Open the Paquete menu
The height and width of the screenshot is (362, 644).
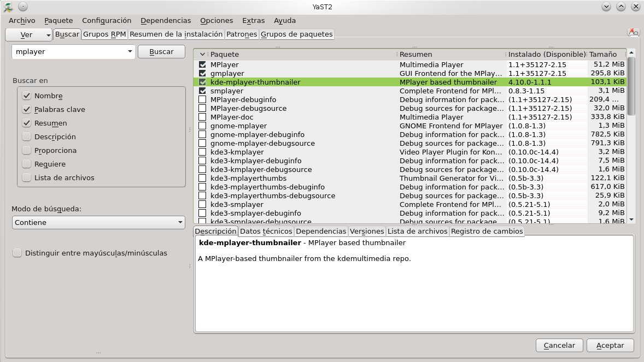58,21
